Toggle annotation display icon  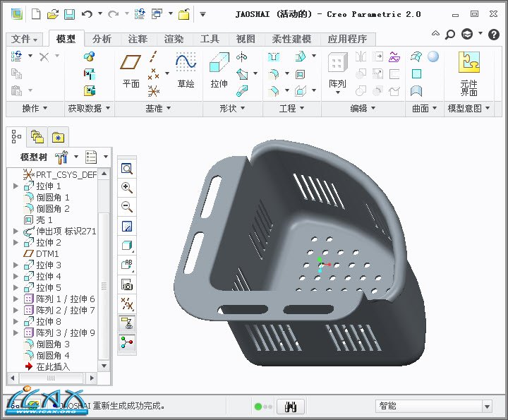point(127,323)
